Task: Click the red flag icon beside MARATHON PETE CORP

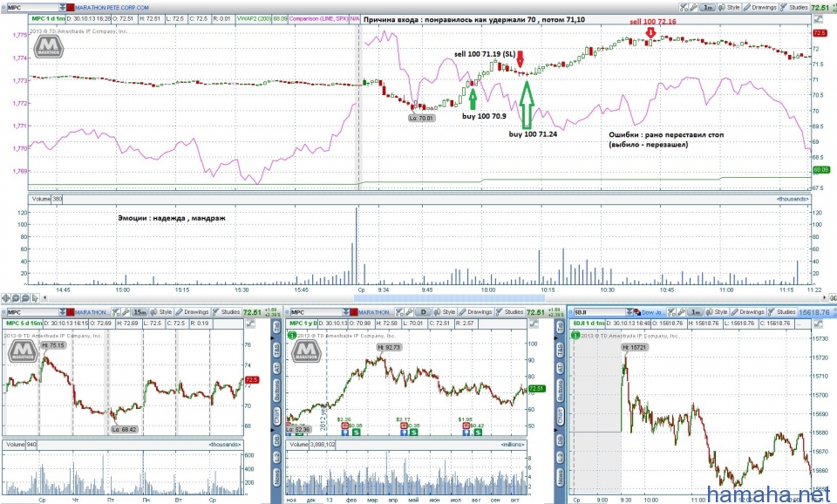Action: 71,8
